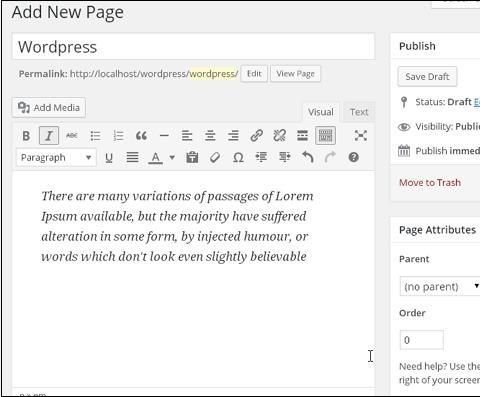Open the text color picker arrow

[172, 157]
